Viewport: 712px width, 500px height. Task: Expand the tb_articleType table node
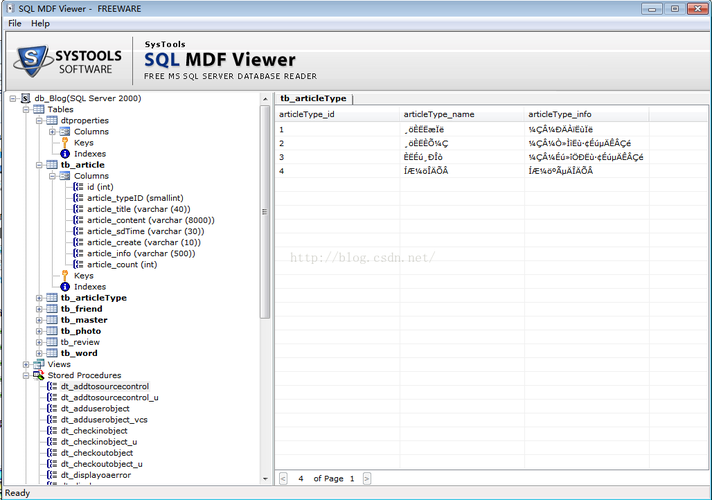tap(39, 298)
